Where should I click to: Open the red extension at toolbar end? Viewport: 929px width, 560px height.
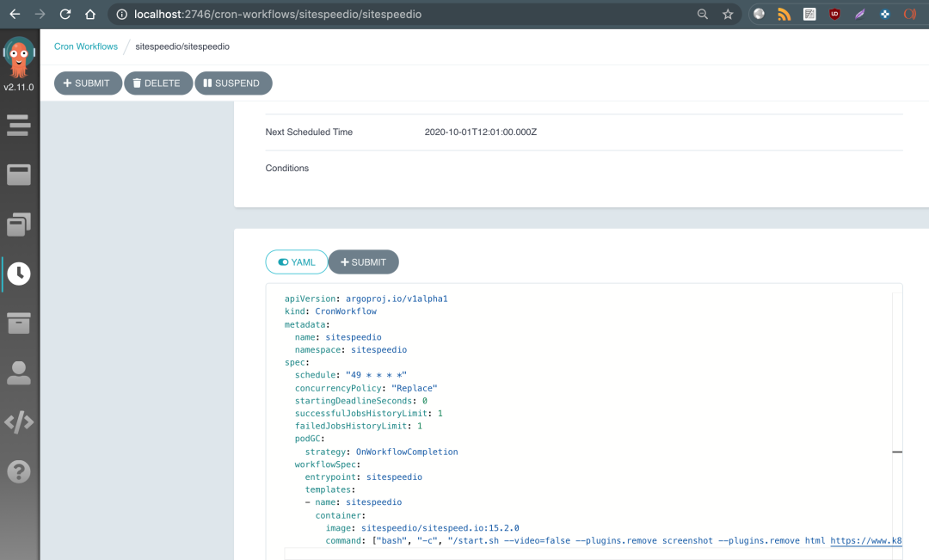910,15
